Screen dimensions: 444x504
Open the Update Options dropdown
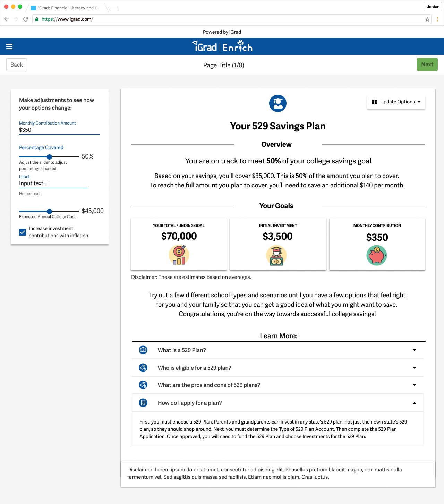396,102
